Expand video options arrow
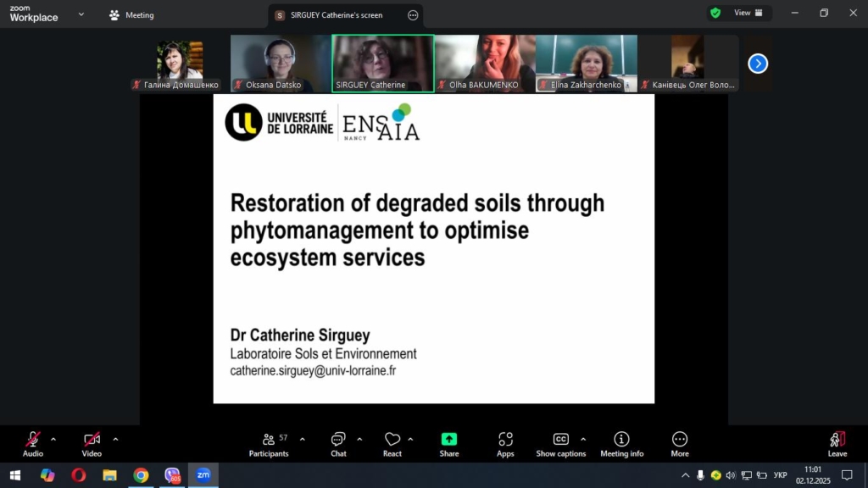This screenshot has width=868, height=488. point(115,439)
